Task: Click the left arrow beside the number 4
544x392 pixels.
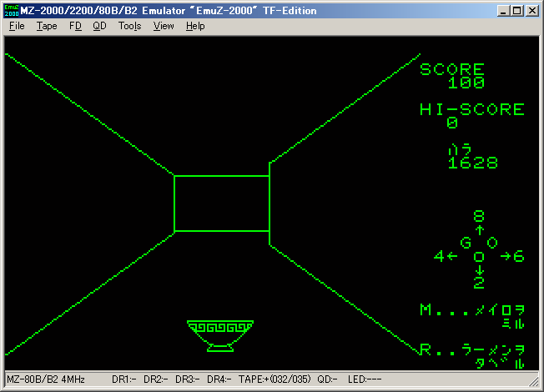Action: tap(452, 256)
